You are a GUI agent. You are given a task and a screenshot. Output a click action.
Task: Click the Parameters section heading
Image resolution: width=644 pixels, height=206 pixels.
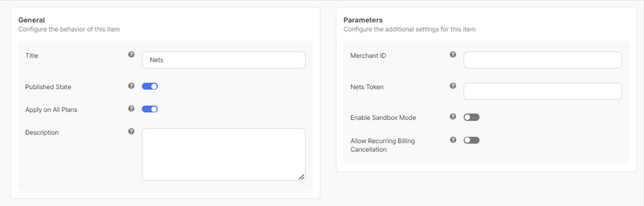tap(363, 20)
